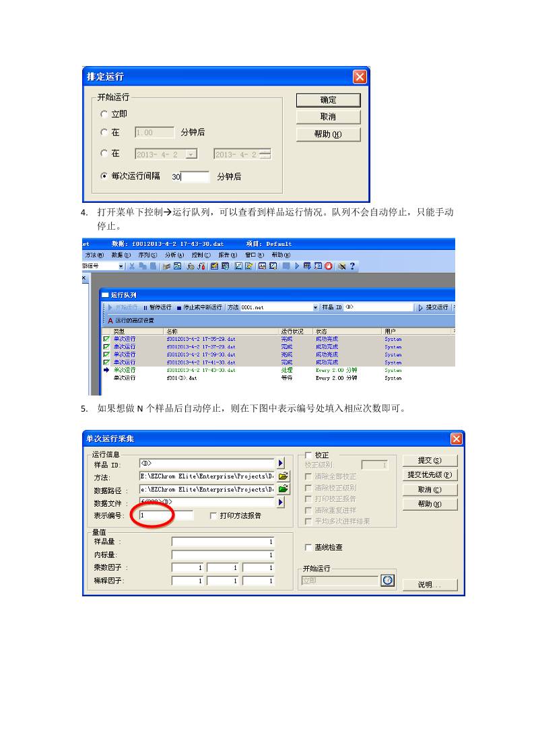This screenshot has width=534, height=756.
Task: Click 提交运行 in the run queue toolbar
Action: point(433,307)
